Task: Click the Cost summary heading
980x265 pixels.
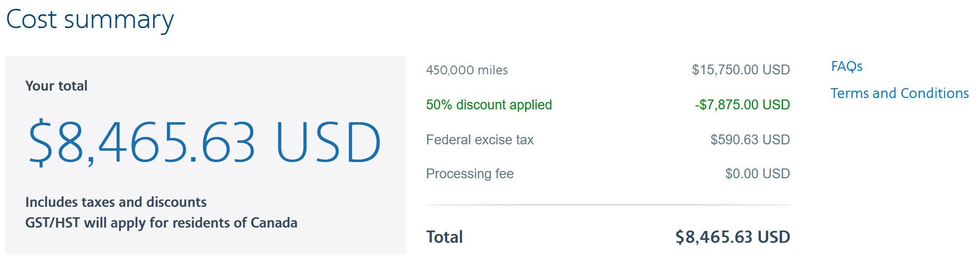Action: point(90,20)
